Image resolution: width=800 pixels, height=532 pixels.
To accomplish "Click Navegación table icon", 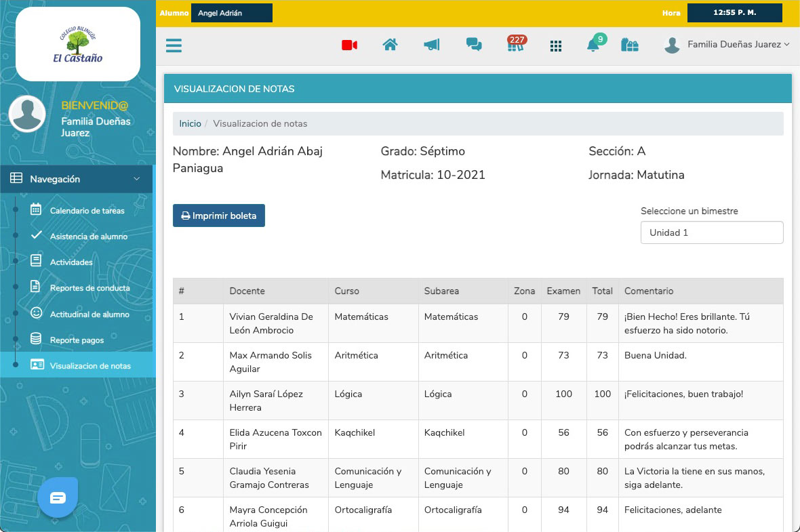I will point(16,178).
